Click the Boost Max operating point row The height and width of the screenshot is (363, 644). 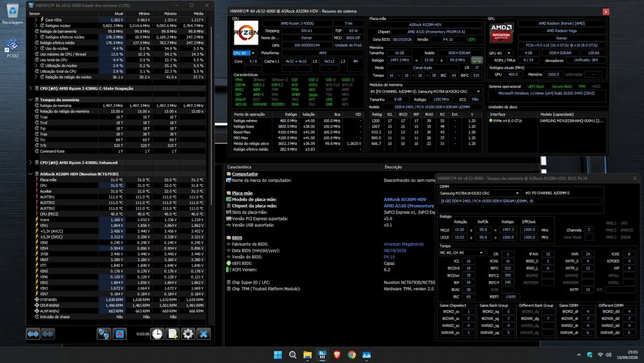tap(298, 132)
